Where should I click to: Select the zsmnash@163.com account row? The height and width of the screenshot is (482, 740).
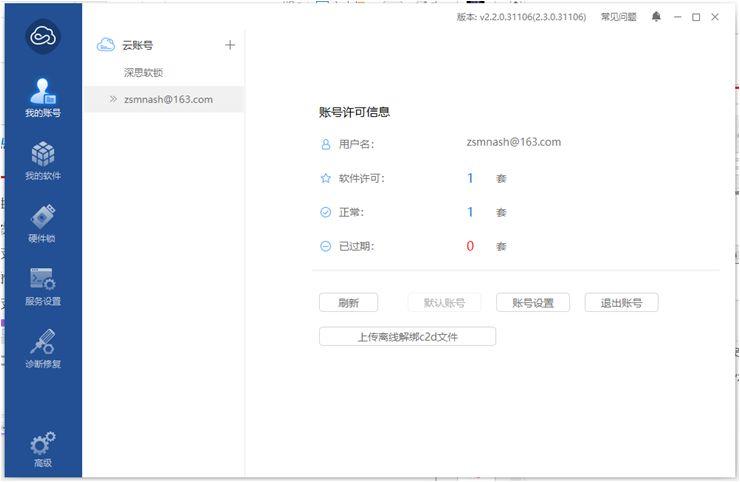(164, 99)
